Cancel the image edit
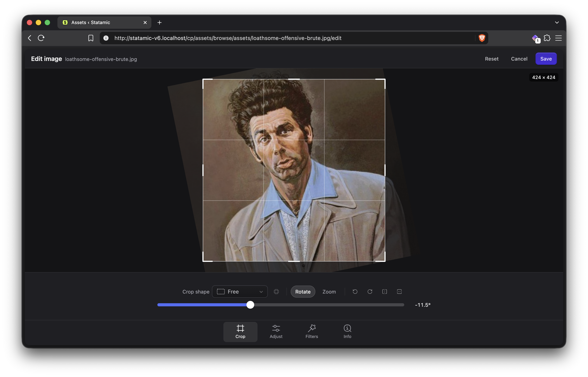Viewport: 588px width, 377px height. tap(519, 59)
